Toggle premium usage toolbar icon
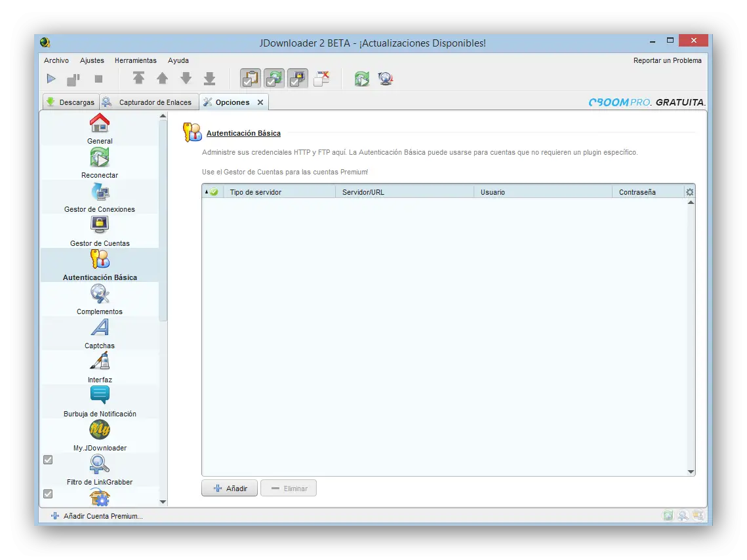Image resolution: width=747 pixels, height=560 pixels. 298,79
